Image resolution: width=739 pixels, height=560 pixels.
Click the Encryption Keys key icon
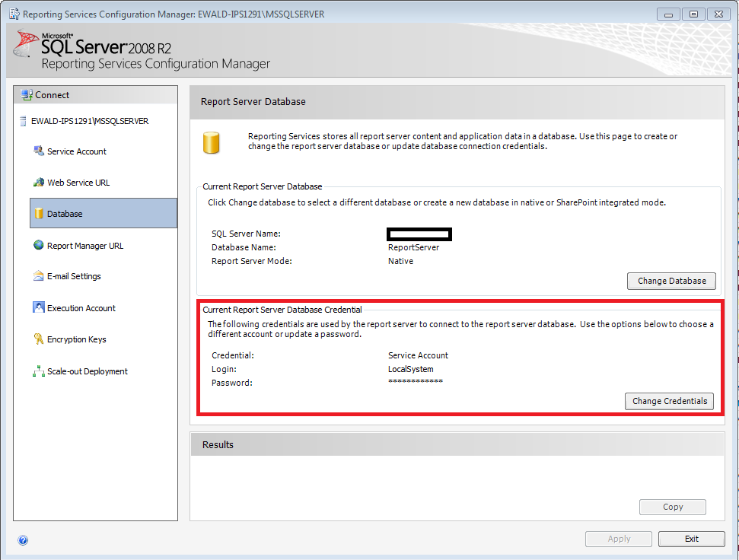click(39, 339)
